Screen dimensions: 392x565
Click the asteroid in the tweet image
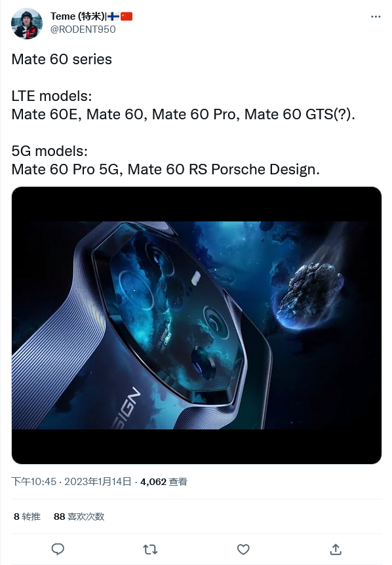309,294
